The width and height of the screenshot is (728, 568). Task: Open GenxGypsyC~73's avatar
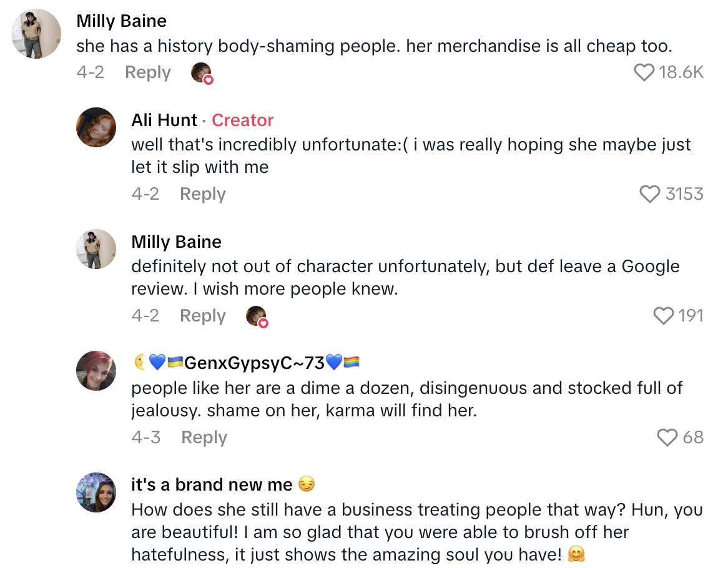[x=96, y=371]
